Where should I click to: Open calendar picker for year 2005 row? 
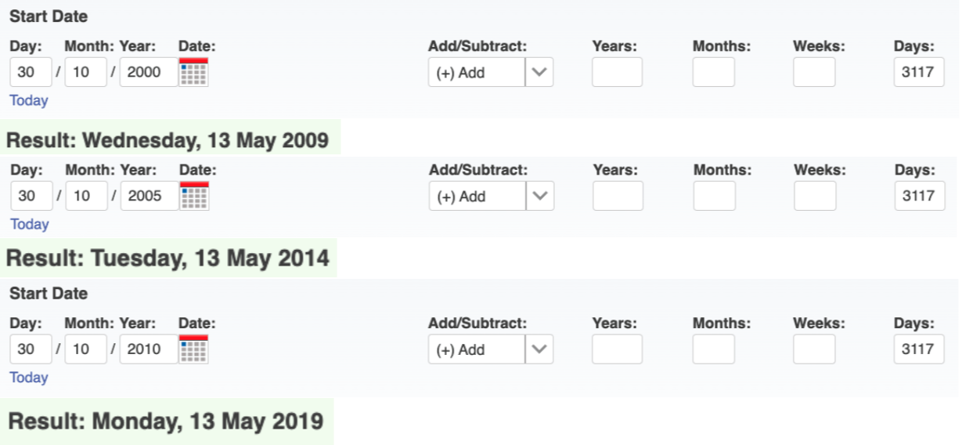click(x=194, y=196)
